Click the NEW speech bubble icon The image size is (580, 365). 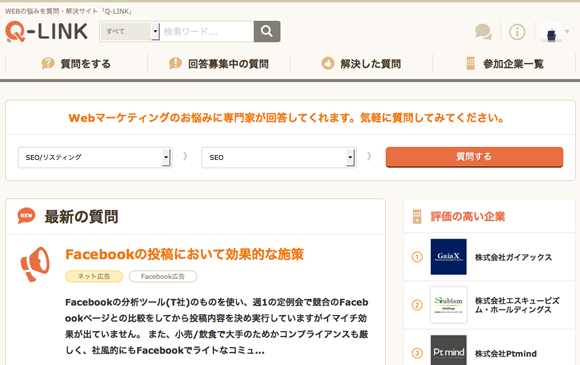[x=26, y=216]
